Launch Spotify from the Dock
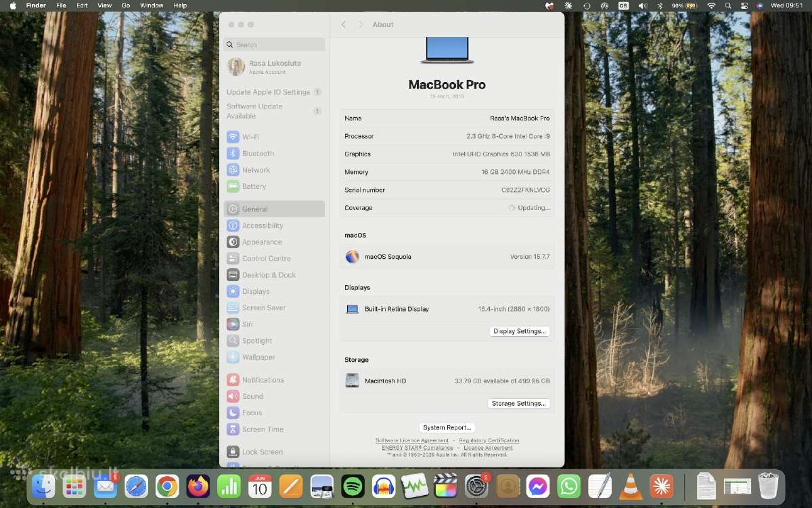Screen dimensions: 812x508 [353, 486]
